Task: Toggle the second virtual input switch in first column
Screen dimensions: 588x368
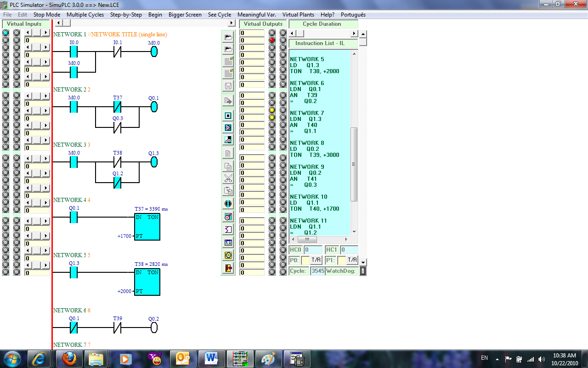Action: 6,40
